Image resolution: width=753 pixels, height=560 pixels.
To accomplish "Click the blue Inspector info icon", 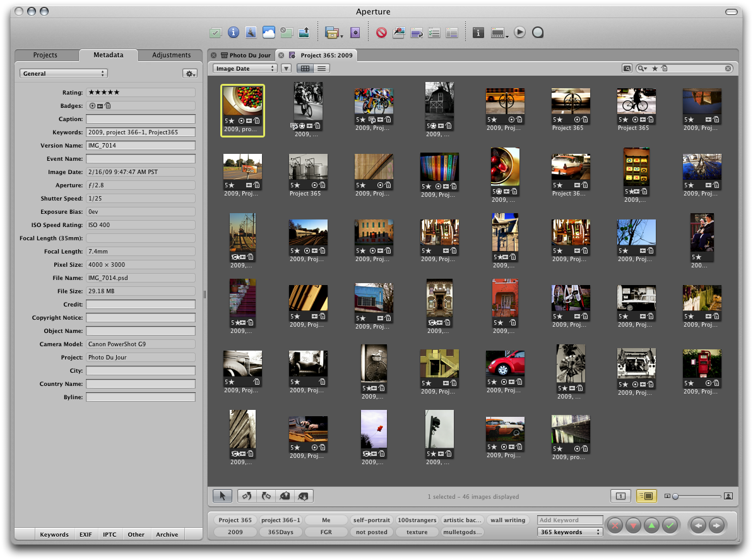I will pos(234,32).
